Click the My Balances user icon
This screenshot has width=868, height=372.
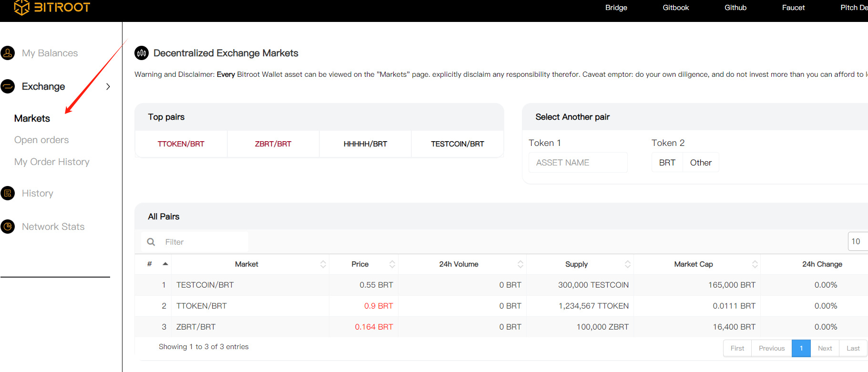click(x=8, y=53)
